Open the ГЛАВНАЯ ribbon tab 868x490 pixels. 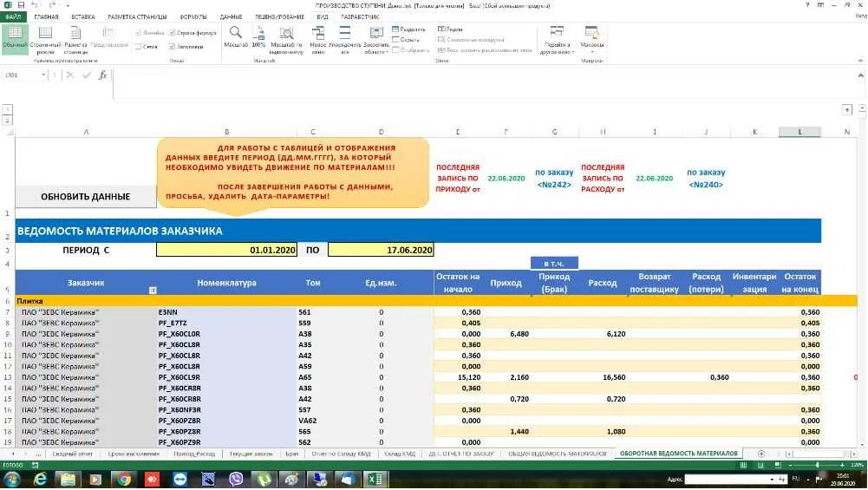46,17
